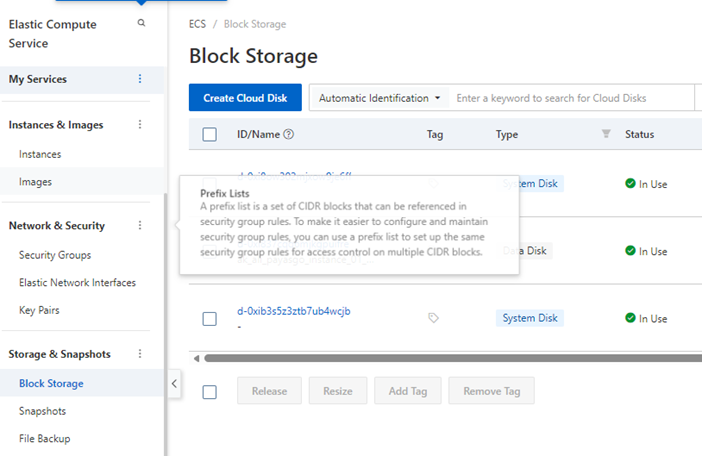Open the Automatic Identification dropdown
The image size is (702, 456).
[379, 98]
